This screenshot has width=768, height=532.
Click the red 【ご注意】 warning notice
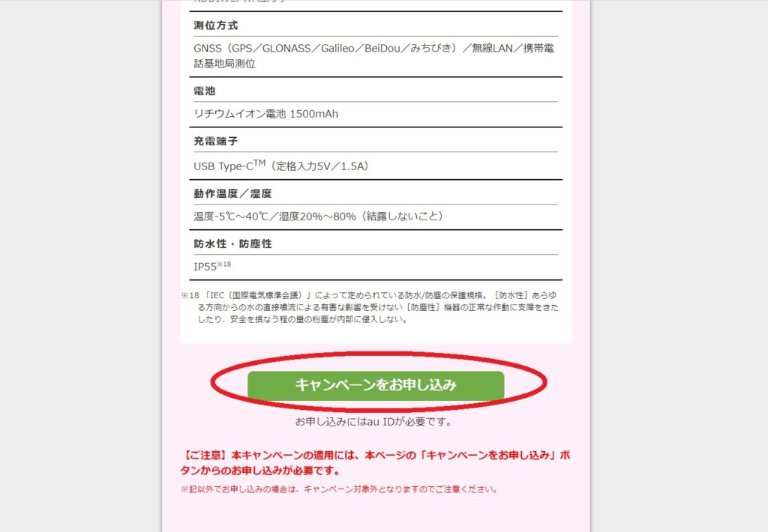coord(375,463)
